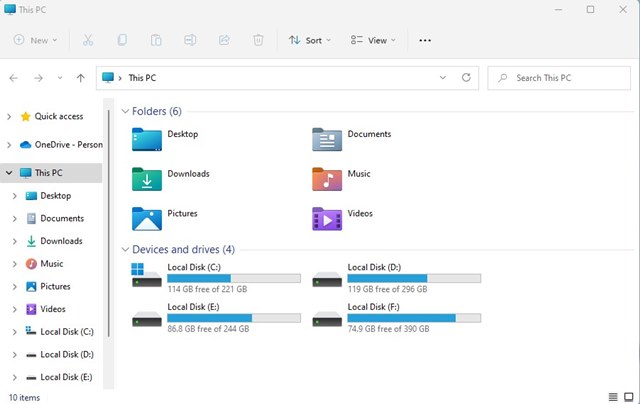Expand the Downloads node in sidebar
This screenshot has width=640, height=404.
pos(15,241)
